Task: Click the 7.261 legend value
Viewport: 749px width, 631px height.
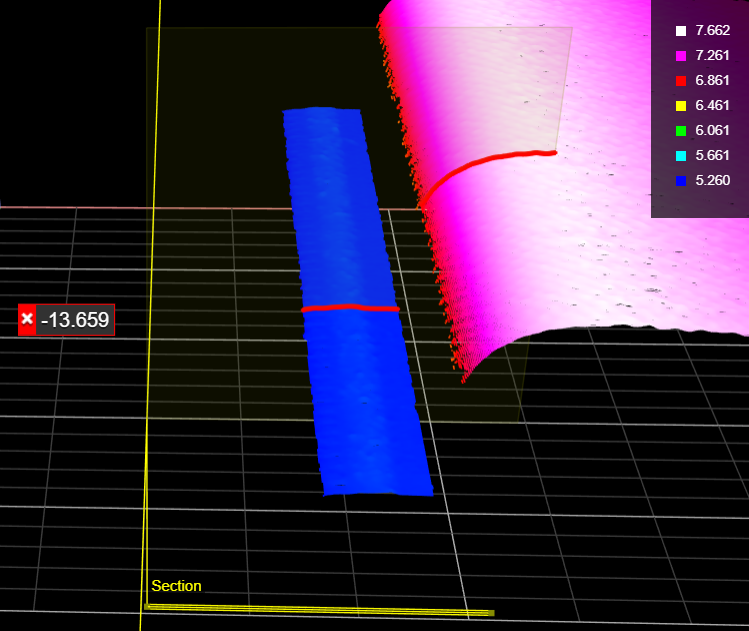Action: 712,55
